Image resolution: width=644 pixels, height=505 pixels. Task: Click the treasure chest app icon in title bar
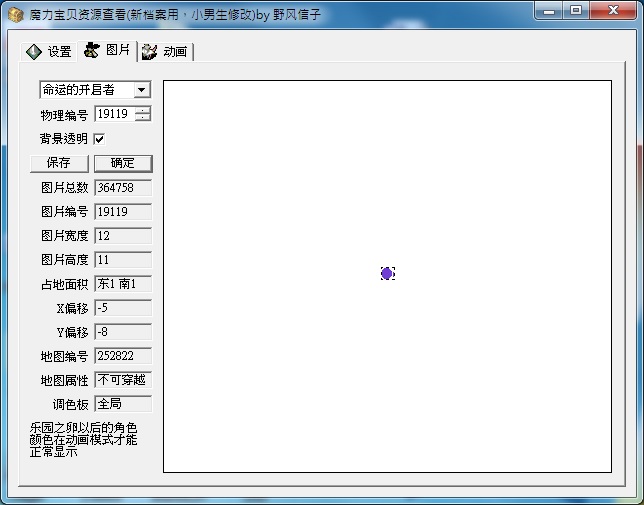click(14, 11)
